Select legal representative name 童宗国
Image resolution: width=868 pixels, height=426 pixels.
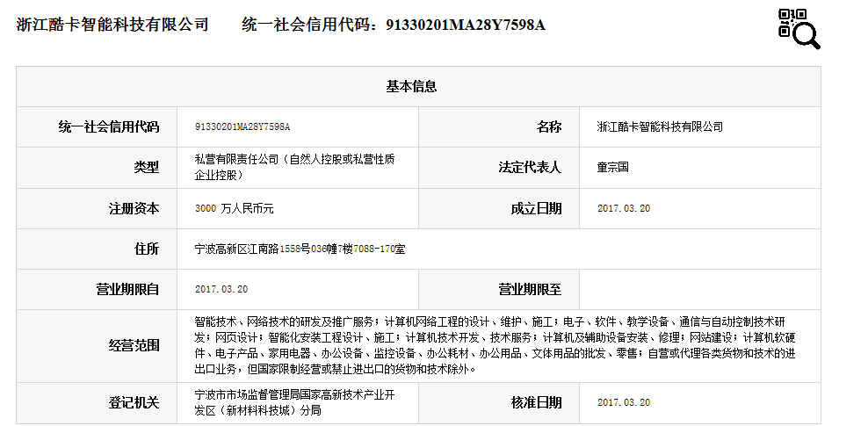coord(613,167)
